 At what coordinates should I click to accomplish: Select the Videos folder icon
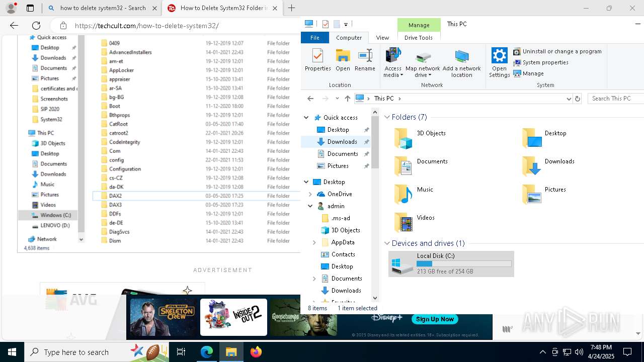[403, 223]
